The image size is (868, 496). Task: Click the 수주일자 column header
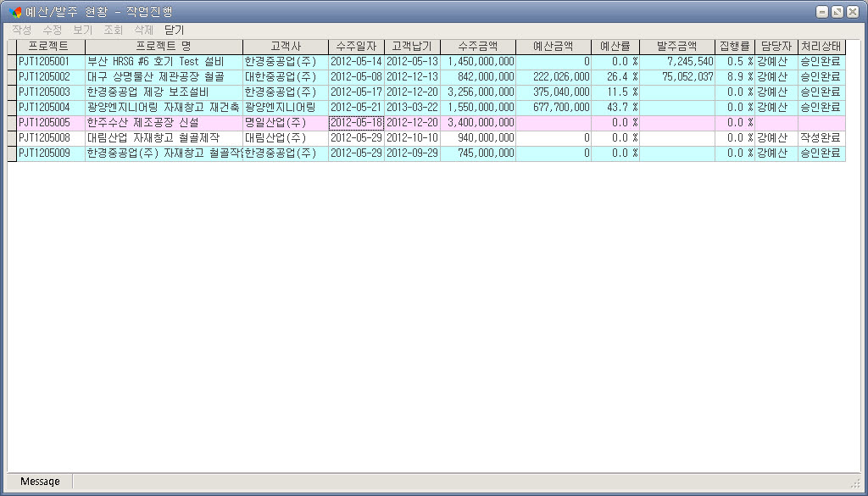[357, 47]
